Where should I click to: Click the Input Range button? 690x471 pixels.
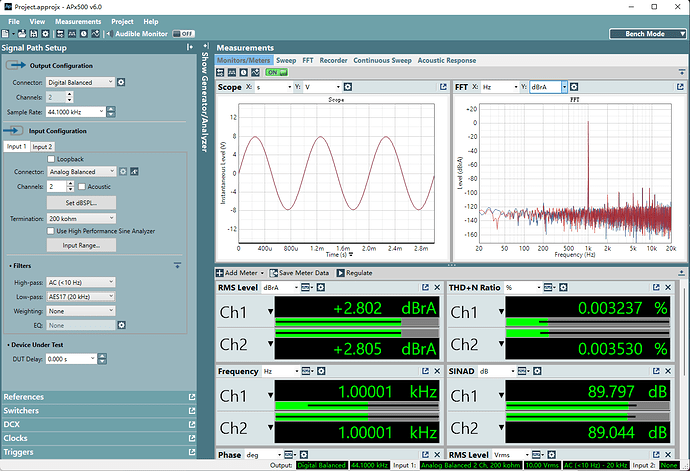pos(81,245)
